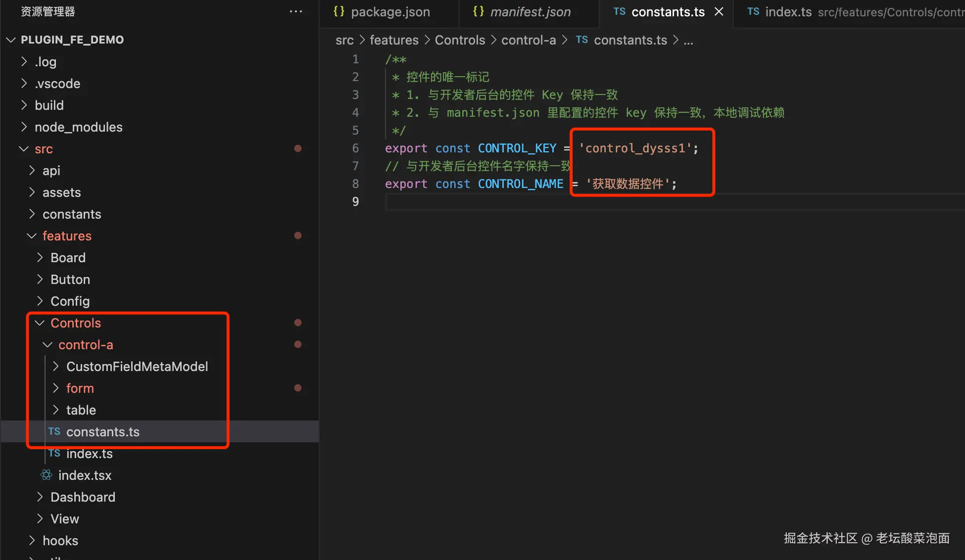Click the explorer panel three-dots menu icon
Viewport: 965px width, 560px height.
(x=295, y=11)
